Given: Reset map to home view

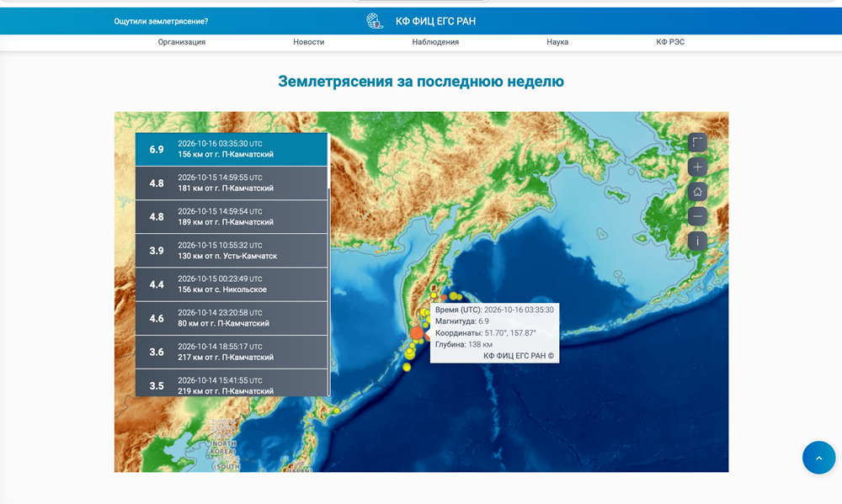Looking at the screenshot, I should pyautogui.click(x=697, y=192).
